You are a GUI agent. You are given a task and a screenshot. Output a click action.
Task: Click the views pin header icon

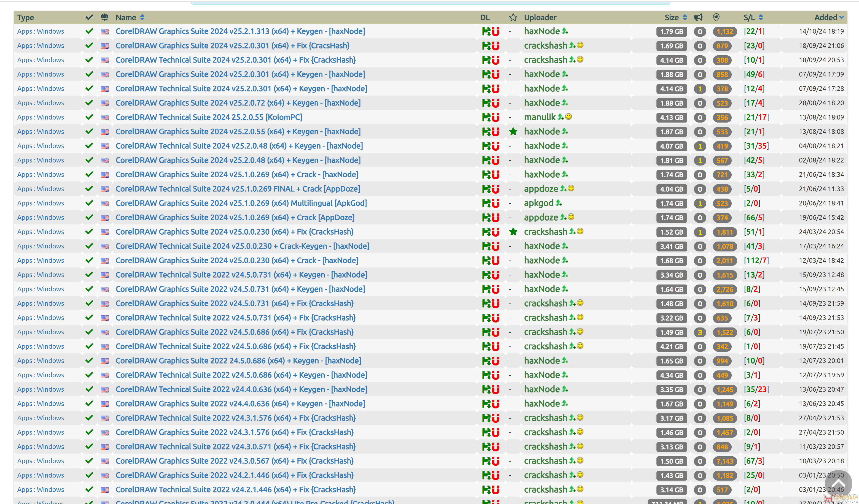coord(716,17)
